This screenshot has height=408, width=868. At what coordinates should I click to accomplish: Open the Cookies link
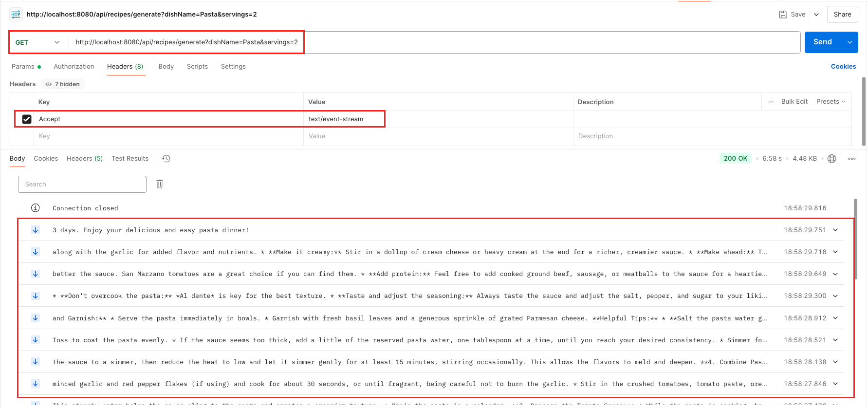tap(843, 66)
